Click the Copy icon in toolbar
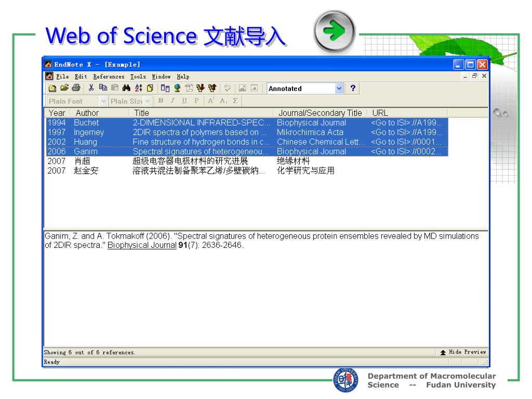Screen dimensions: 532x399 103,88
